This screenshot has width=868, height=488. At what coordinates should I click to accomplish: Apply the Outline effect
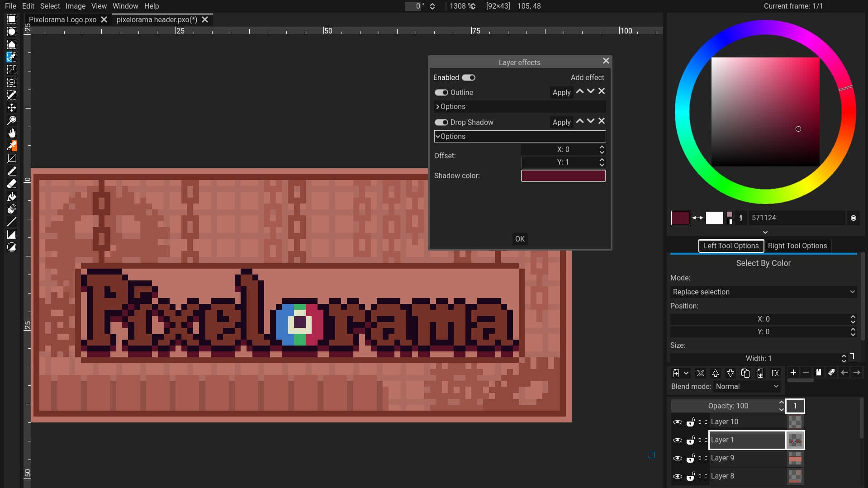[561, 92]
